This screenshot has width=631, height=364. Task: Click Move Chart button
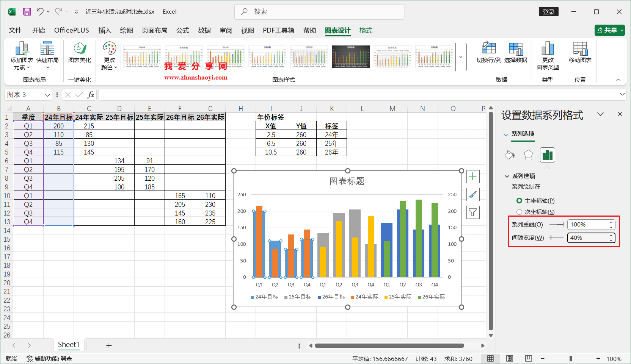(x=580, y=53)
